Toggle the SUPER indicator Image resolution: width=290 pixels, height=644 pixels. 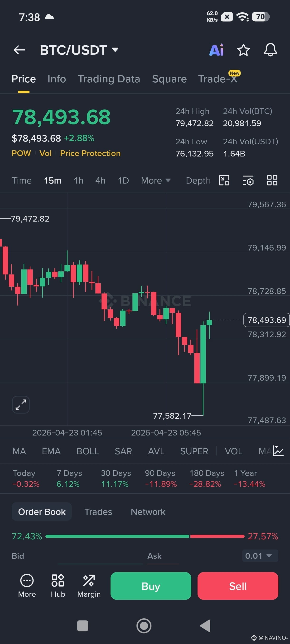[194, 451]
